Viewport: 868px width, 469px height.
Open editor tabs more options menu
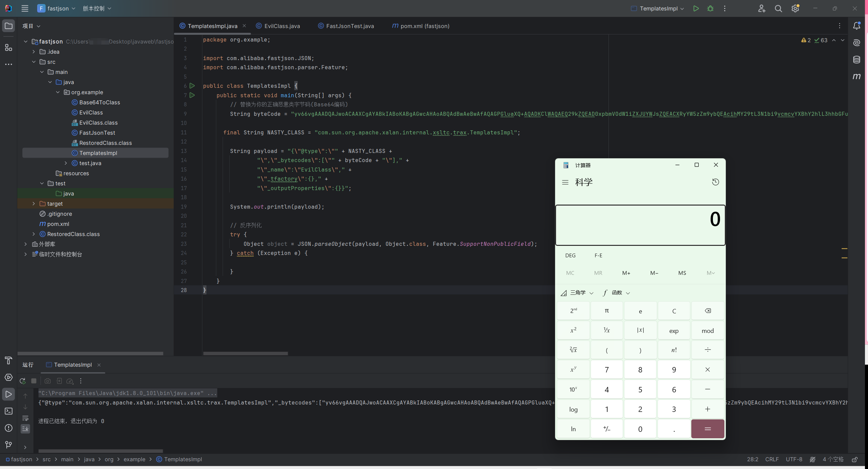[x=840, y=26]
